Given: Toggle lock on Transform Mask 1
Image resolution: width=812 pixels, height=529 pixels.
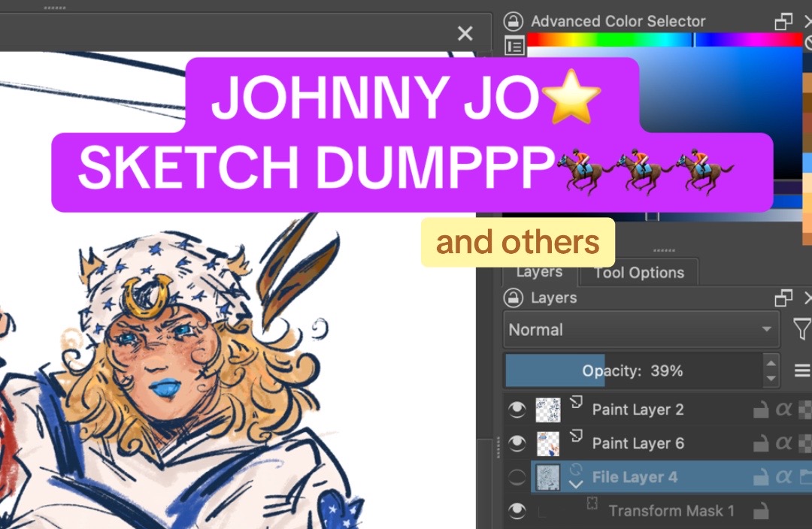Looking at the screenshot, I should [x=761, y=512].
